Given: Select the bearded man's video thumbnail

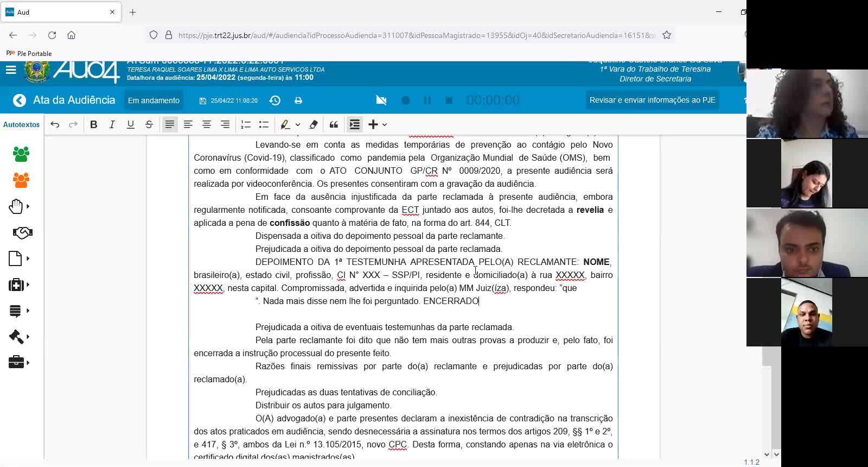Looking at the screenshot, I should click(x=807, y=243).
